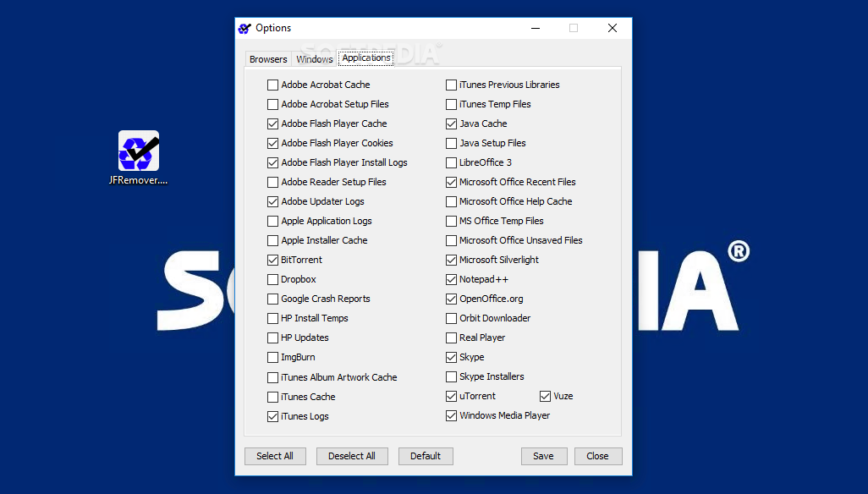Image resolution: width=868 pixels, height=494 pixels.
Task: Click the Deselect All button
Action: (352, 456)
